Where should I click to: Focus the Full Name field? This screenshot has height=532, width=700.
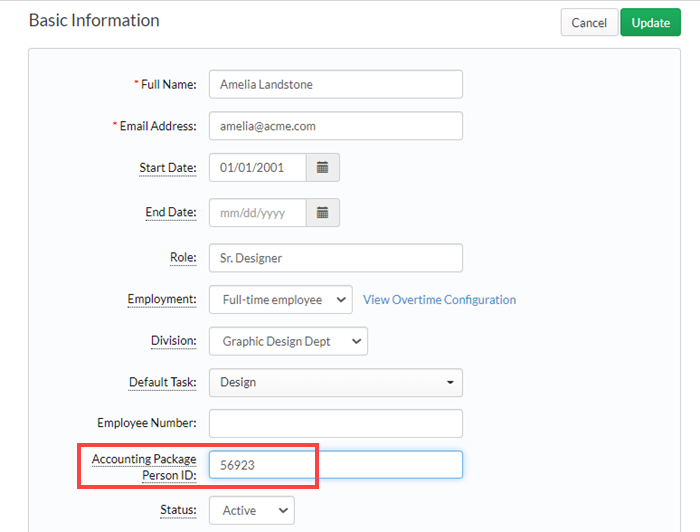336,84
